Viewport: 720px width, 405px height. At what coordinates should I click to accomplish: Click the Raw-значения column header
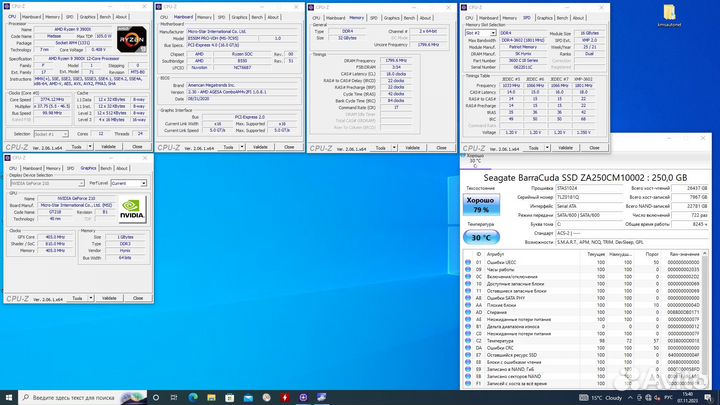[684, 254]
